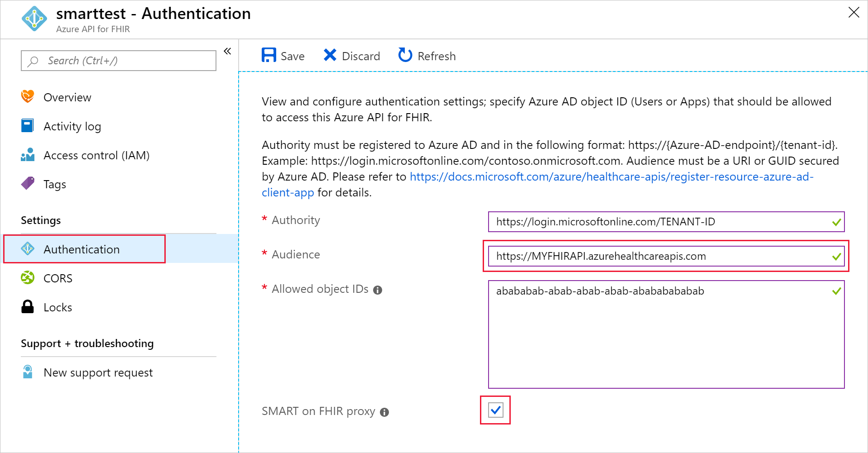Select the Authentication settings icon
Viewport: 868px width, 453px height.
[x=27, y=249]
